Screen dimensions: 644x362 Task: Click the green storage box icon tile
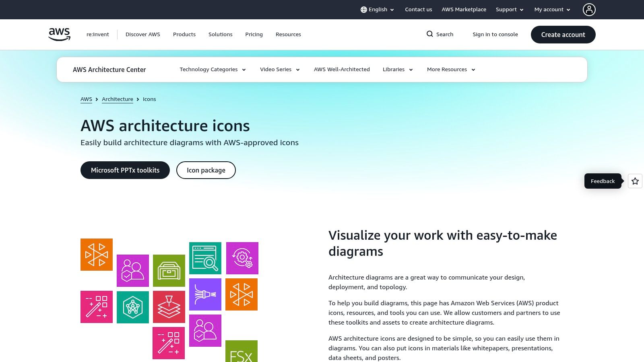[169, 271]
